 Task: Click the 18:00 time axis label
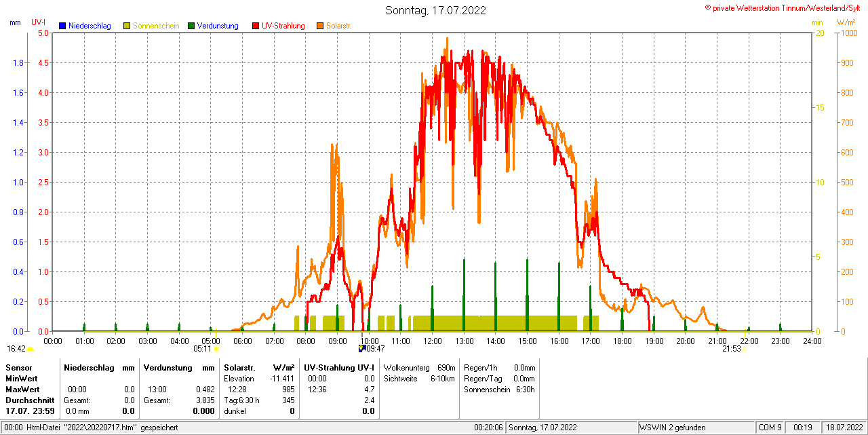coord(622,341)
